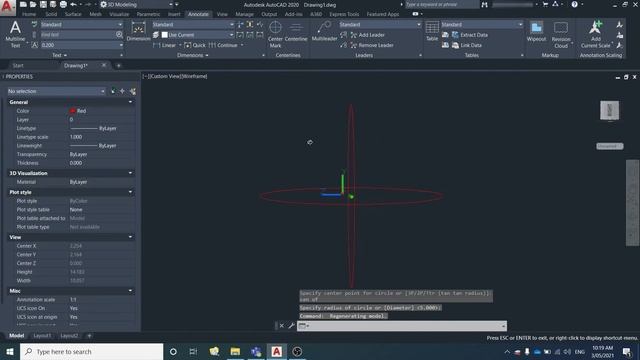
Task: Click the navigation bar on right edge
Action: point(632,203)
